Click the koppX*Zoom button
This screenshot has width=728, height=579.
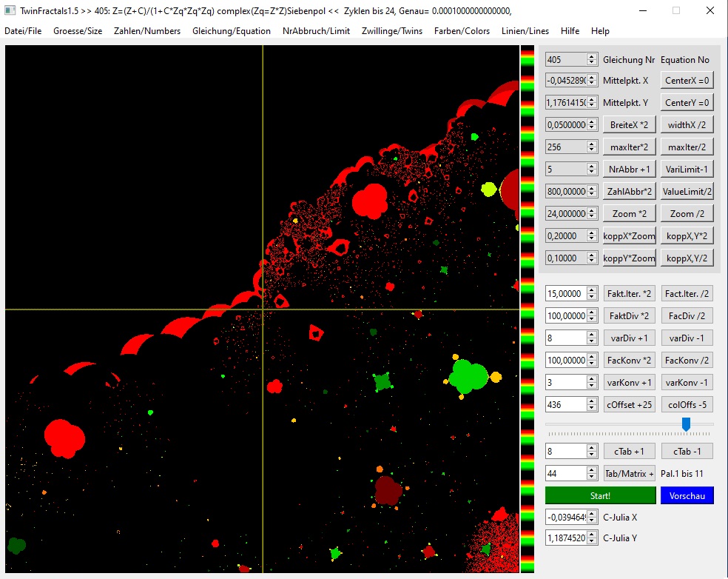tap(629, 236)
